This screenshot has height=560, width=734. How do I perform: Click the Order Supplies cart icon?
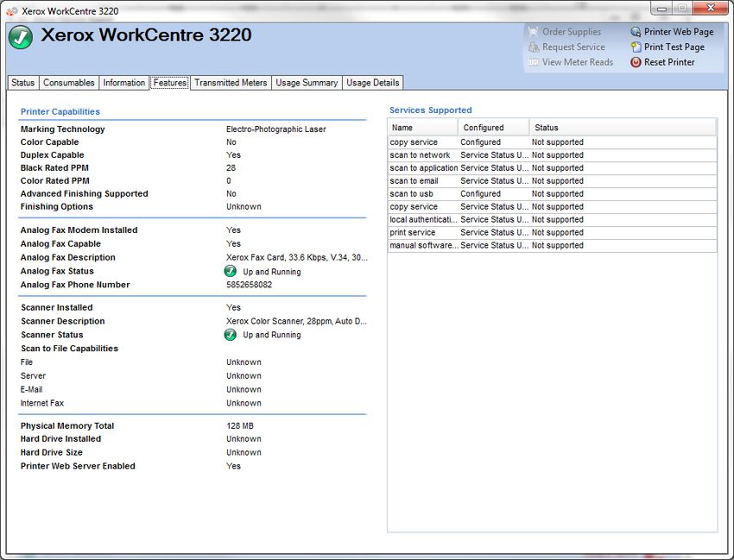[533, 31]
